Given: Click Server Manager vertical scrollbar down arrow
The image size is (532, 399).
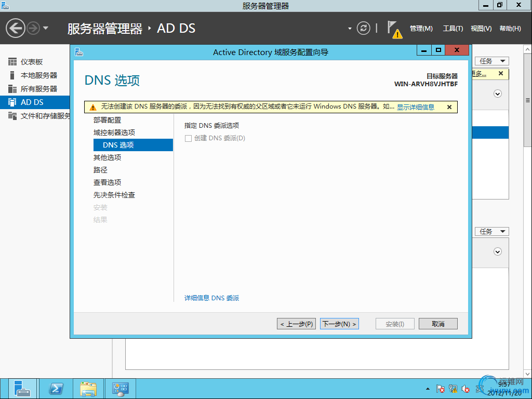Looking at the screenshot, I should (528, 374).
